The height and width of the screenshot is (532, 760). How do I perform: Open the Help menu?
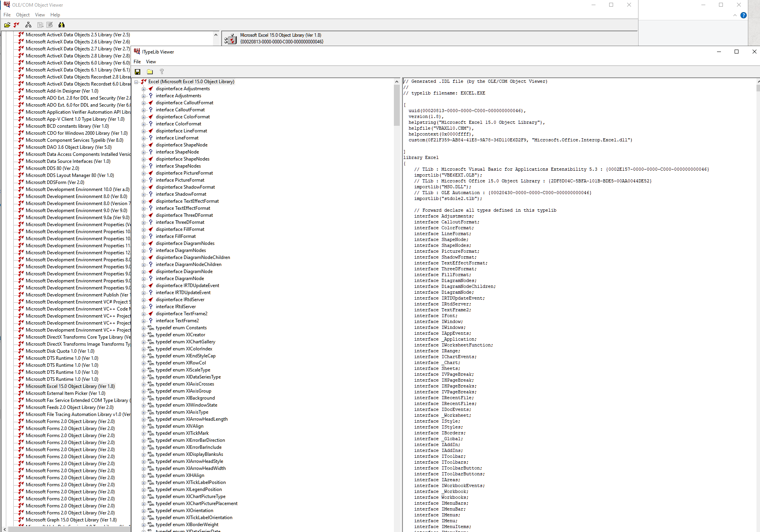coord(55,15)
